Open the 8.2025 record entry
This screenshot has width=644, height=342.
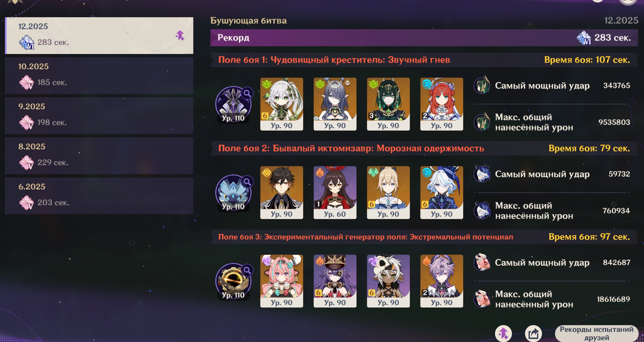(99, 156)
